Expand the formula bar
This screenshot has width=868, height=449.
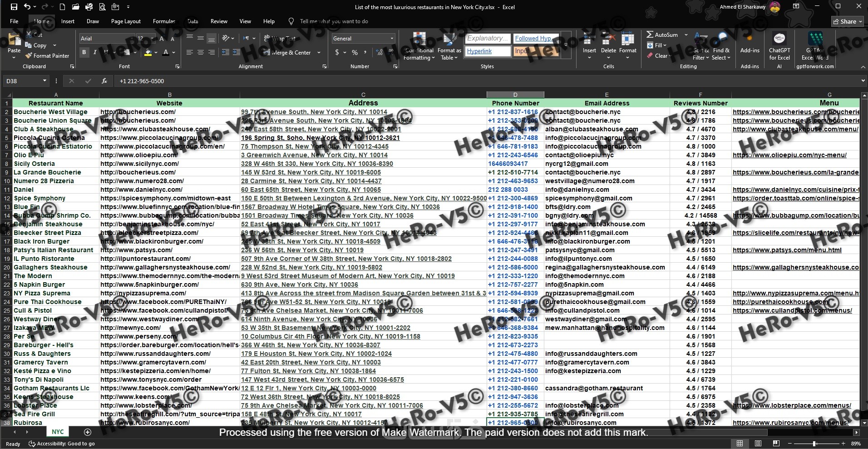[863, 81]
